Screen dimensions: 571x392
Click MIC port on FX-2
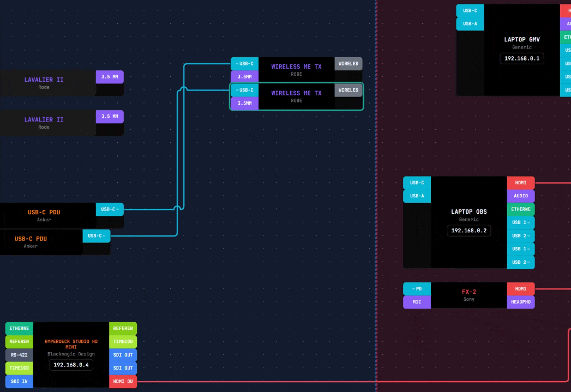(x=417, y=301)
